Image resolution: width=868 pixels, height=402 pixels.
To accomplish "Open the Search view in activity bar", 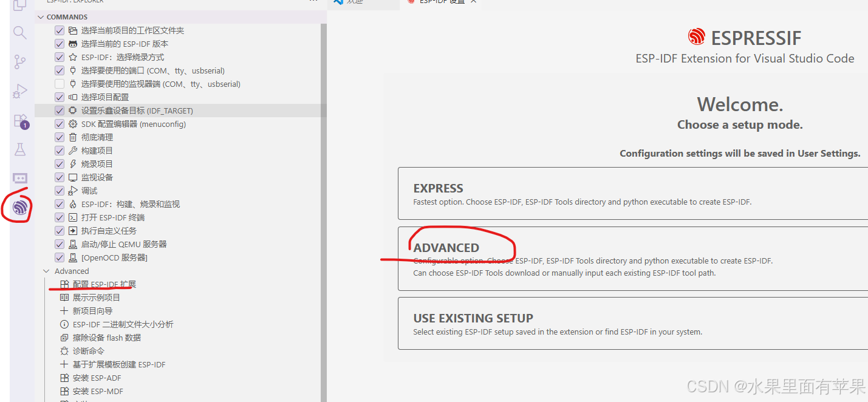I will 20,33.
